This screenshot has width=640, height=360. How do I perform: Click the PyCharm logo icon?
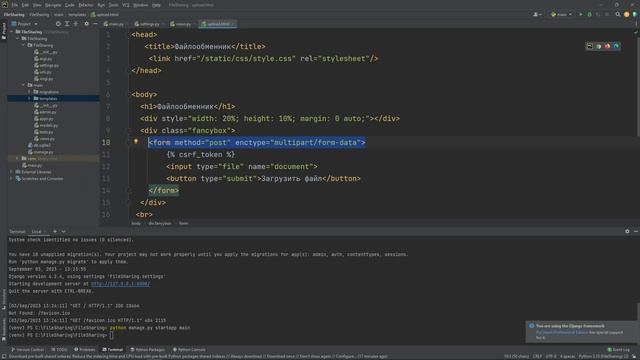[4, 4]
